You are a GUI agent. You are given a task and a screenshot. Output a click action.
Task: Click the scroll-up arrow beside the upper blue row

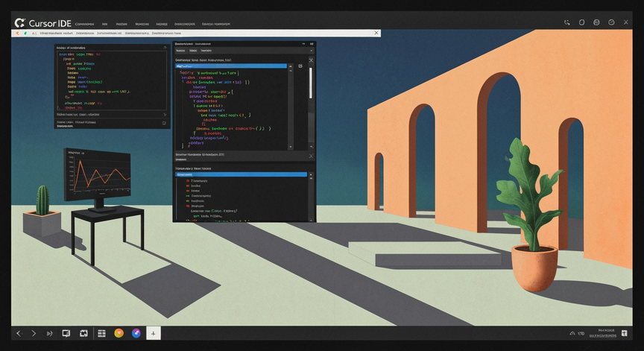click(291, 66)
